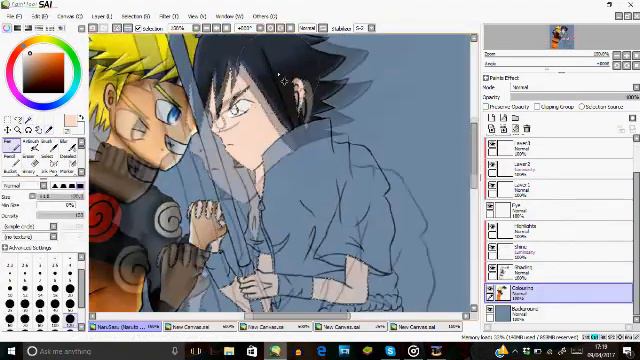640x360 pixels.
Task: Open the Window menu
Action: click(229, 16)
